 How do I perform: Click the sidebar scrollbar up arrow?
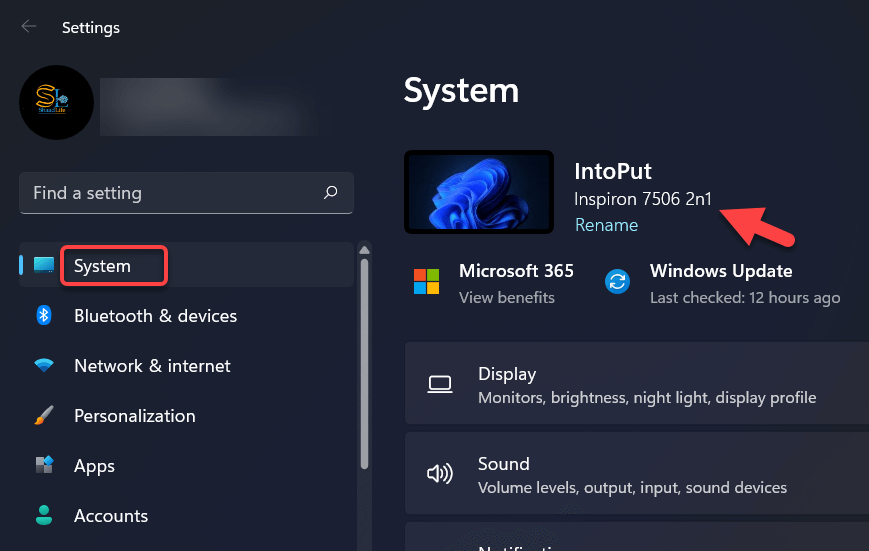coord(364,250)
